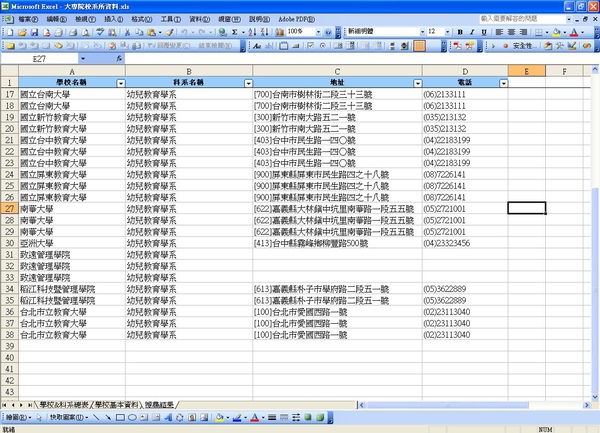Screen dimensions: 600x433
Task: Open the 編輯 (Edit) menu
Action: (x=56, y=19)
